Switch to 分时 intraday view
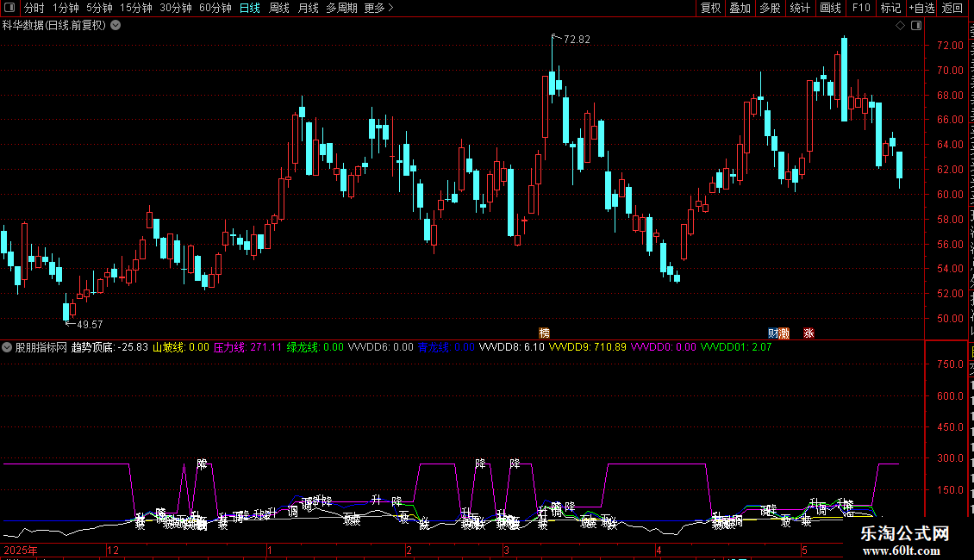This screenshot has height=560, width=974. [x=34, y=8]
